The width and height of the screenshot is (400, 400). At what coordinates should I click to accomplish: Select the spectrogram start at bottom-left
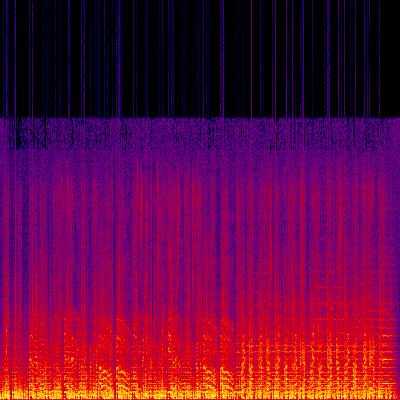(2, 397)
